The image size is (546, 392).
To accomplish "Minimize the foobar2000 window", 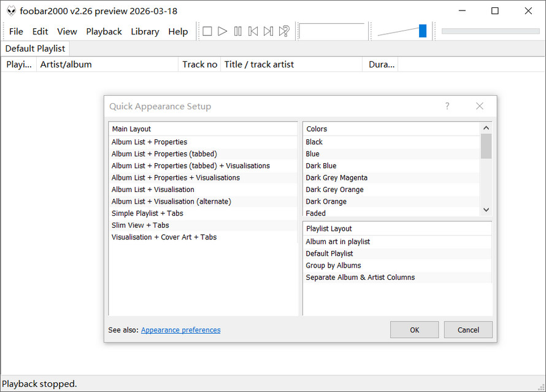I will [462, 11].
